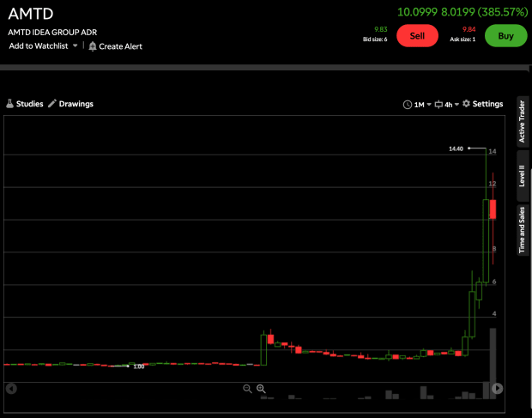Click the Ask size: 1 text
This screenshot has height=418, width=532.
(x=462, y=39)
